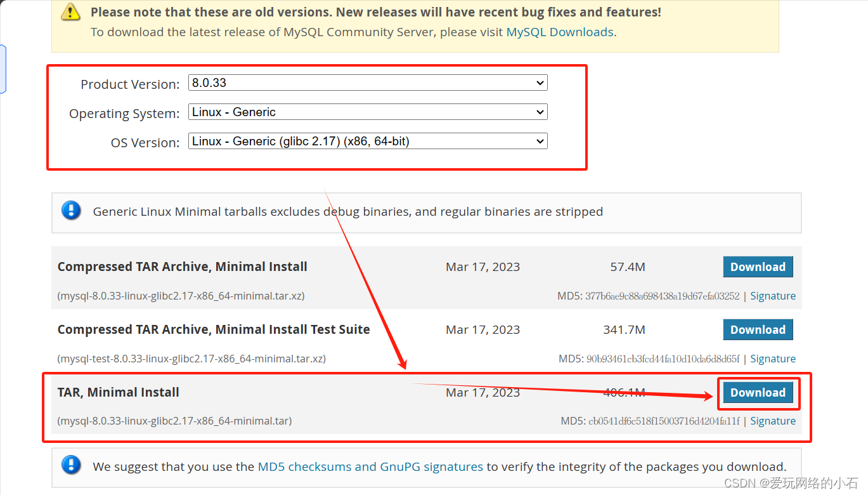Download the TAR, Minimal Install package
Image resolution: width=868 pixels, height=495 pixels.
coord(758,393)
